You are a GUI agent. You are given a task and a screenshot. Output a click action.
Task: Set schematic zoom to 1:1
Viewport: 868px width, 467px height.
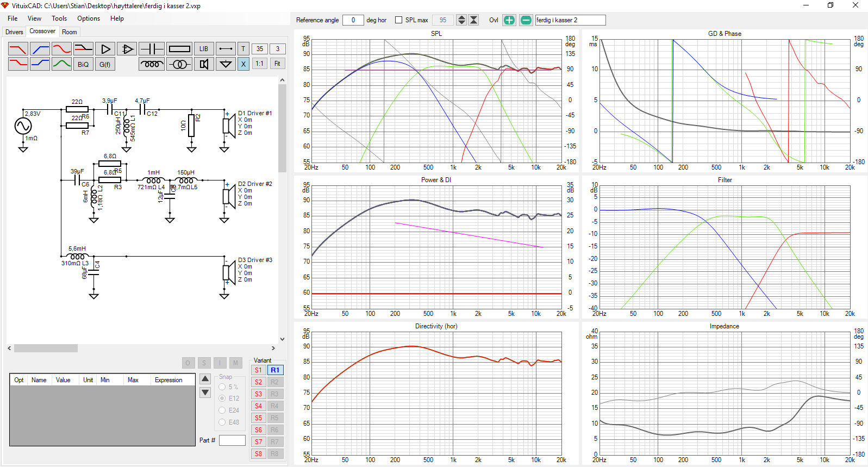coord(260,64)
